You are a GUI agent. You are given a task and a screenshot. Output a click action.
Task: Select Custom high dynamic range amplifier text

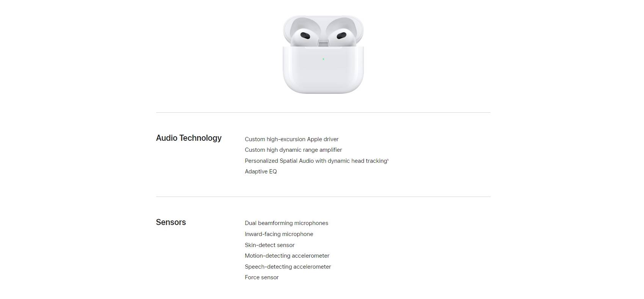coord(293,150)
